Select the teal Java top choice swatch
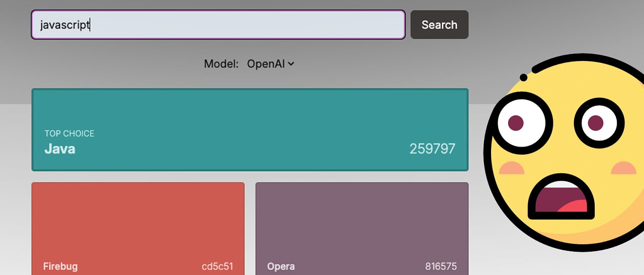This screenshot has width=644, height=275. [x=250, y=130]
